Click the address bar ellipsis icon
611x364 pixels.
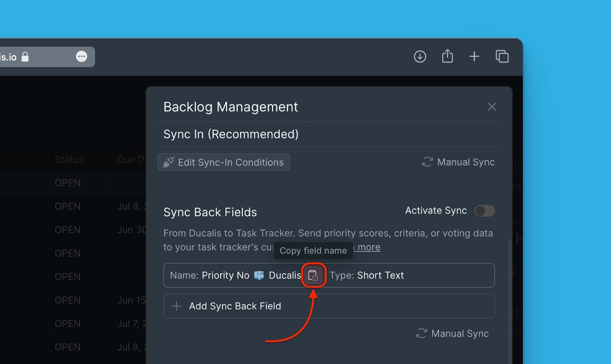tap(81, 56)
